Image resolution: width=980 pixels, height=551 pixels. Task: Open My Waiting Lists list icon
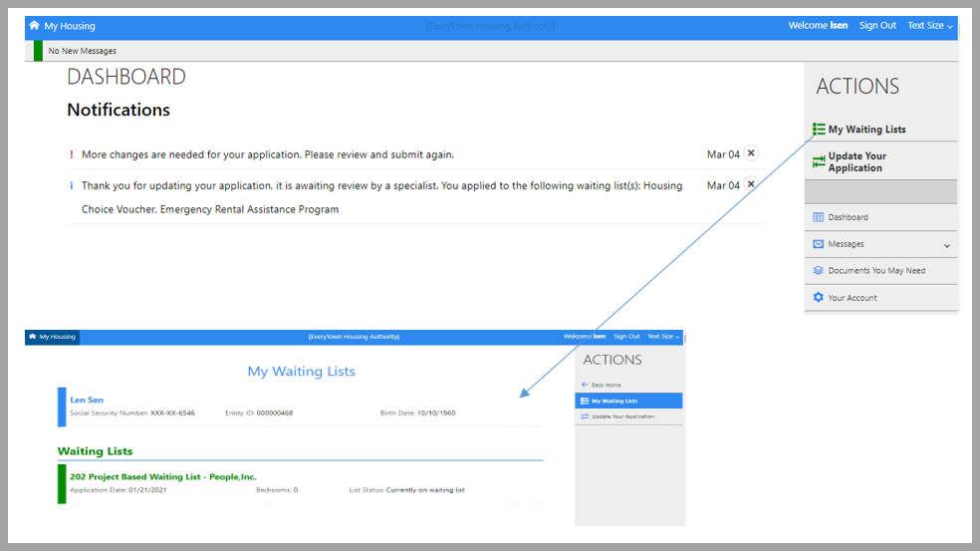pos(819,130)
